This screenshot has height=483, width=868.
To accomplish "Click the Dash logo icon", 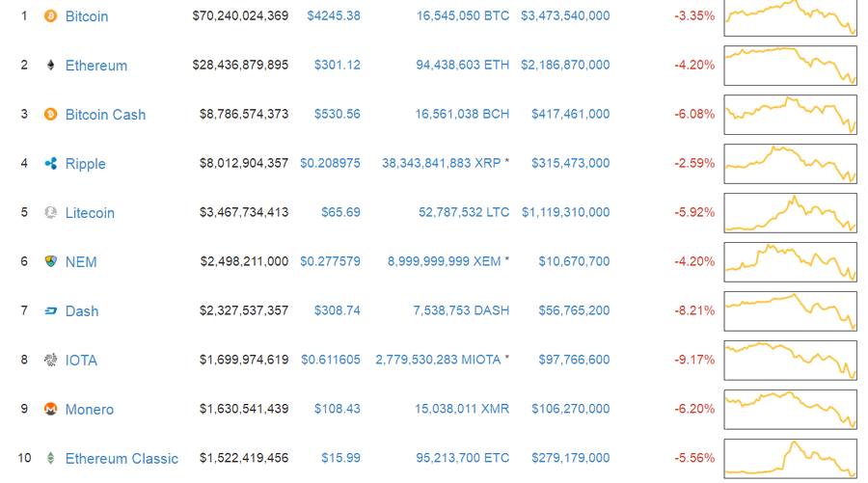I will 50,311.
